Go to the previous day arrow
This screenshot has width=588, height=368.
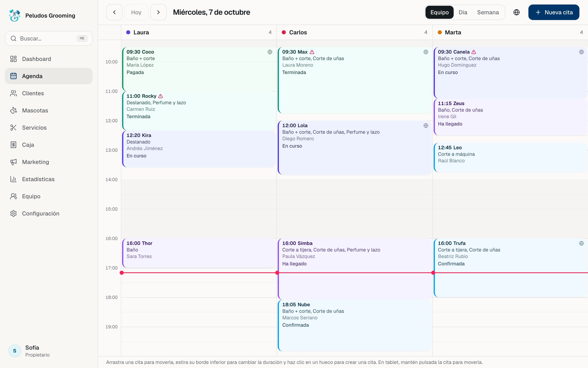(x=114, y=12)
